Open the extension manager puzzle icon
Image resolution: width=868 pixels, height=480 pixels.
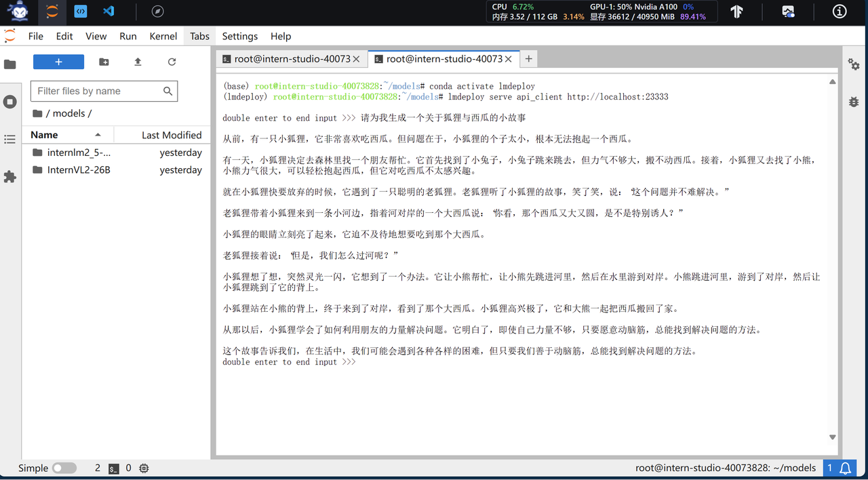pos(10,176)
